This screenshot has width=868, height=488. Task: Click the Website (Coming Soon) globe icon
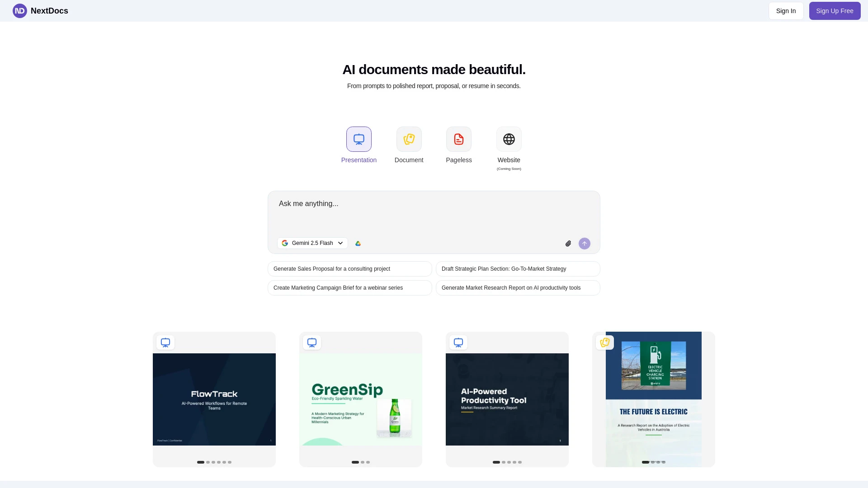pos(509,139)
